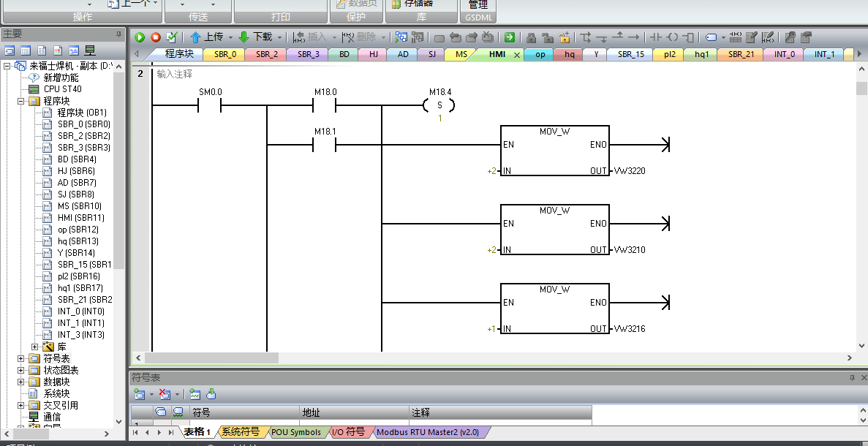This screenshot has width=868, height=446.
Task: Pin the 主要 project panel
Action: click(118, 34)
